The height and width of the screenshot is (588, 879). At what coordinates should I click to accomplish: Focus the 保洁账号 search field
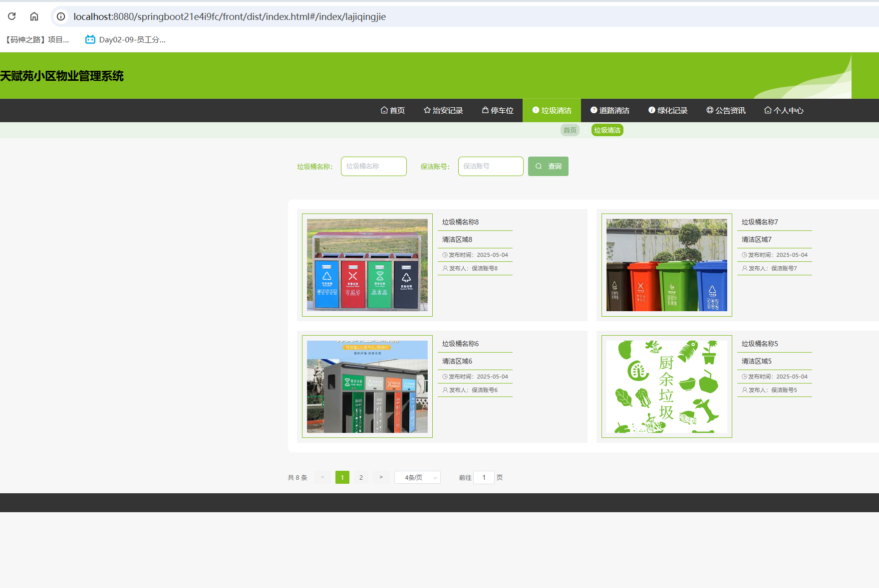pyautogui.click(x=491, y=166)
